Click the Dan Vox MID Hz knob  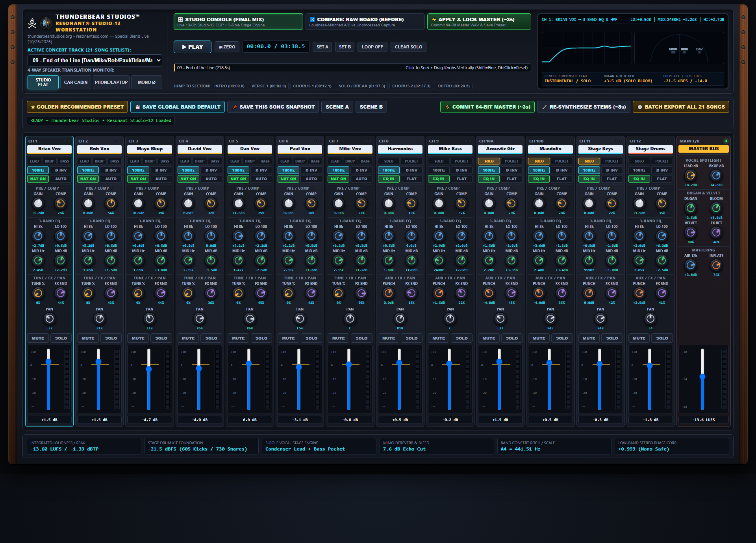239,260
